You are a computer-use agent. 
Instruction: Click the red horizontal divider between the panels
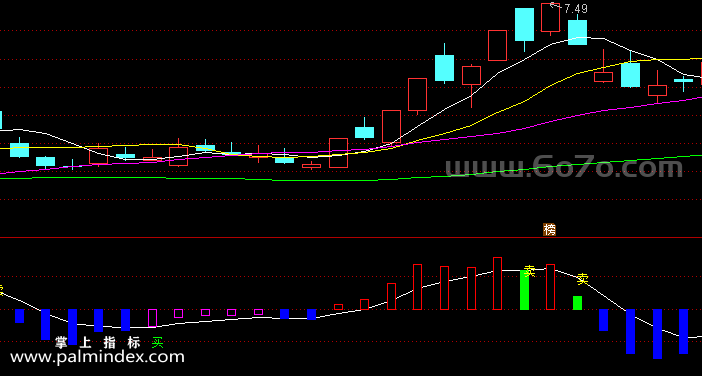(351, 237)
